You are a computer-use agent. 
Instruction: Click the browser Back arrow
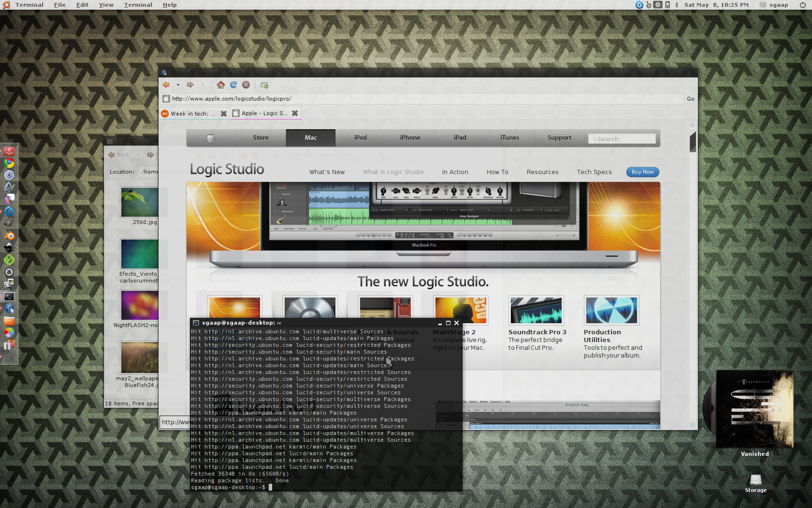(166, 85)
